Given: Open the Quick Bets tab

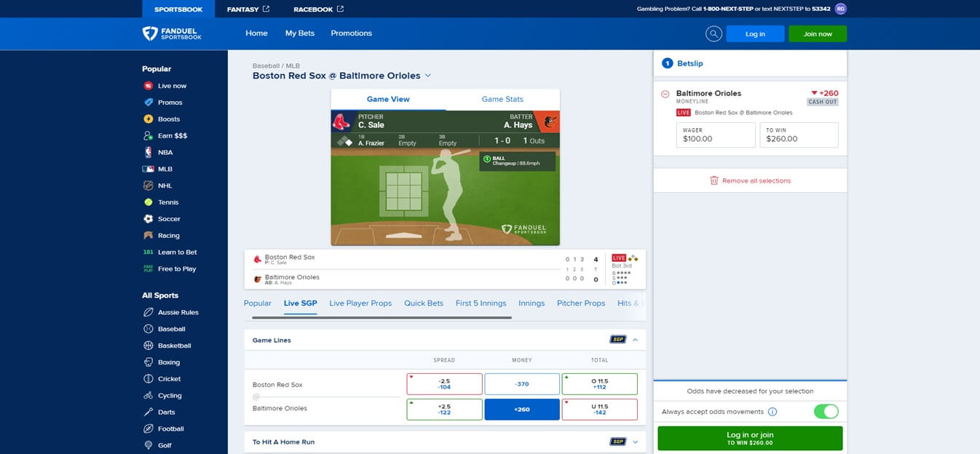Looking at the screenshot, I should coord(424,303).
